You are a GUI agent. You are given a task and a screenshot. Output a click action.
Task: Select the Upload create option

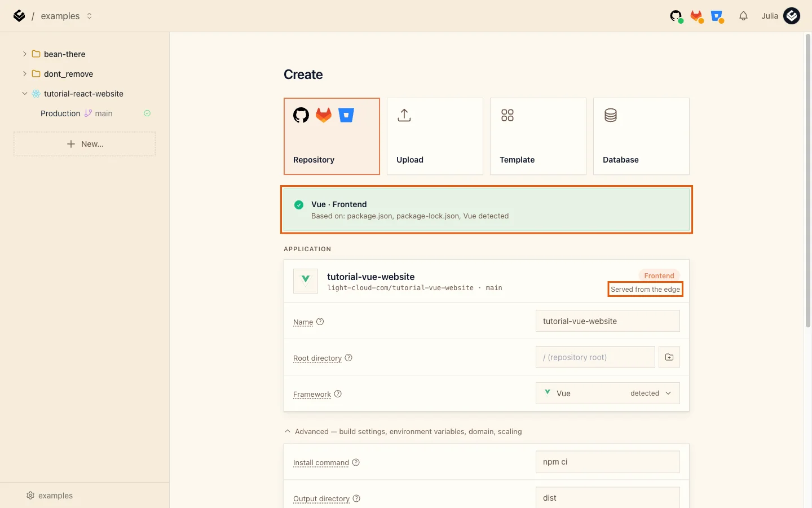click(435, 136)
